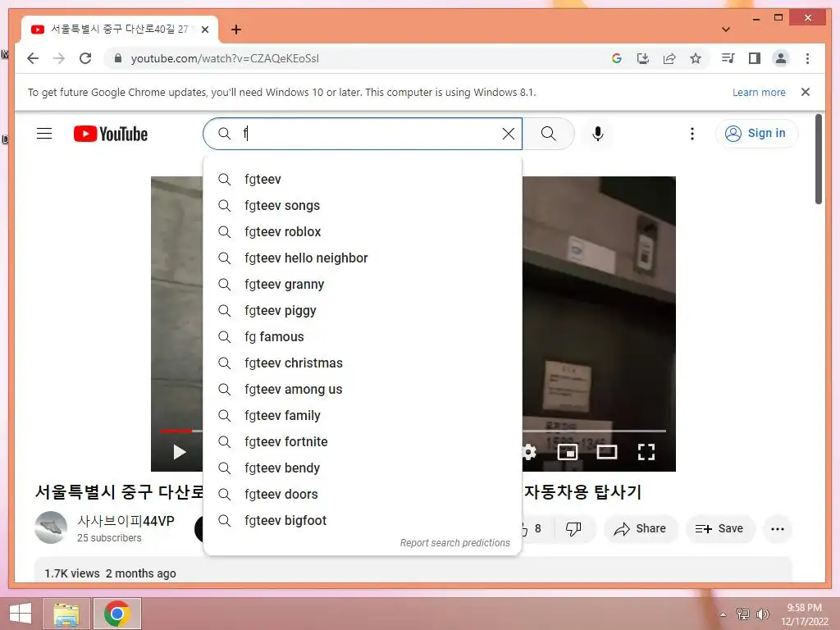
Task: Click the YouTube logo
Action: [111, 134]
